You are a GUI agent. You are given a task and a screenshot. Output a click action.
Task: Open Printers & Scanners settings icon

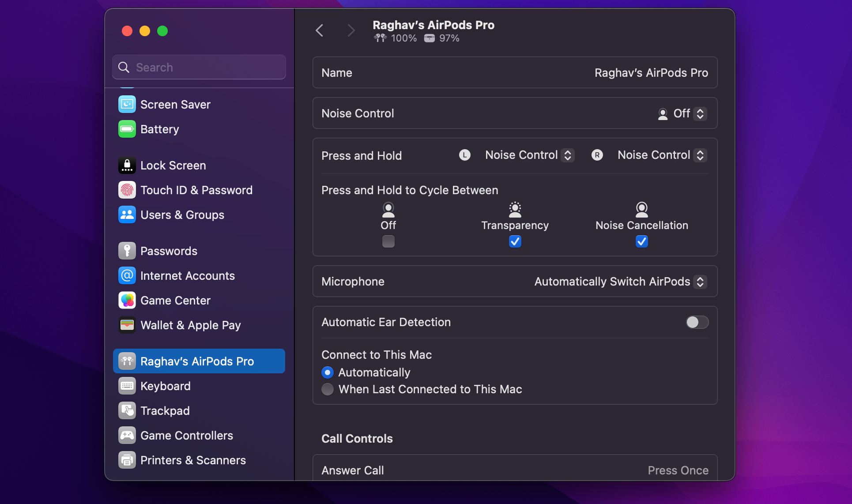click(x=127, y=460)
